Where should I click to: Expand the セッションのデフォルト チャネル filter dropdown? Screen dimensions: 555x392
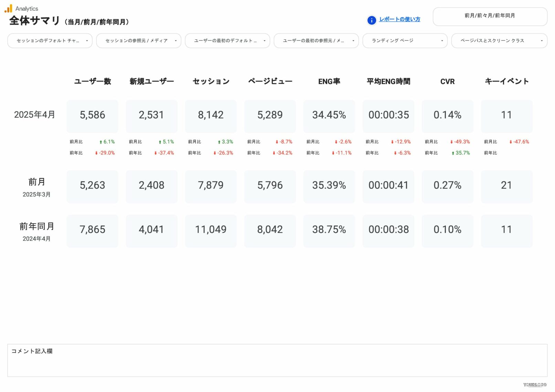coord(50,41)
